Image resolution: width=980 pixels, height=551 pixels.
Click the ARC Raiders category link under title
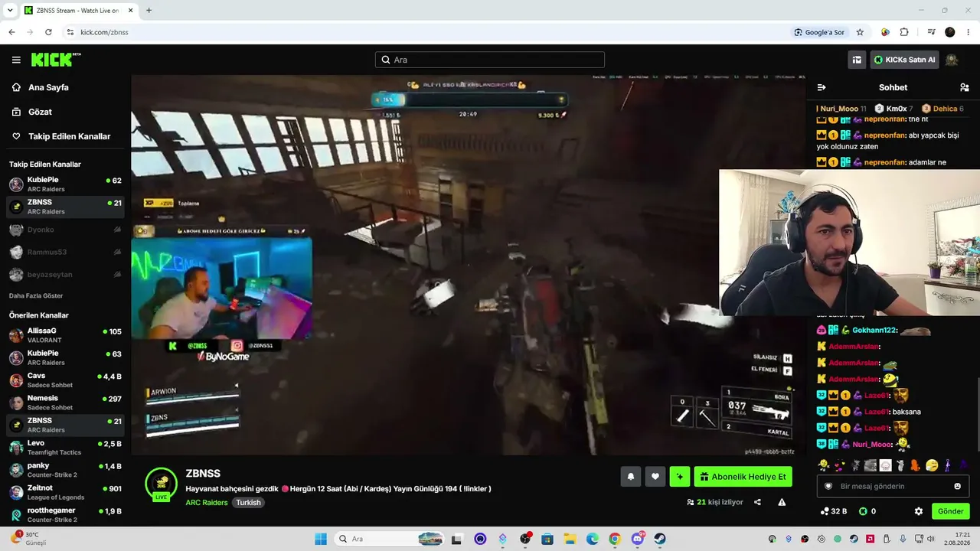click(x=207, y=503)
